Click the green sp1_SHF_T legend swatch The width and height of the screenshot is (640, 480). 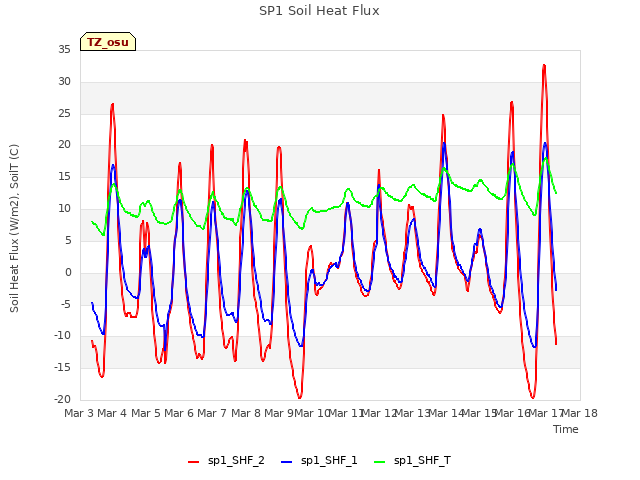(380, 462)
